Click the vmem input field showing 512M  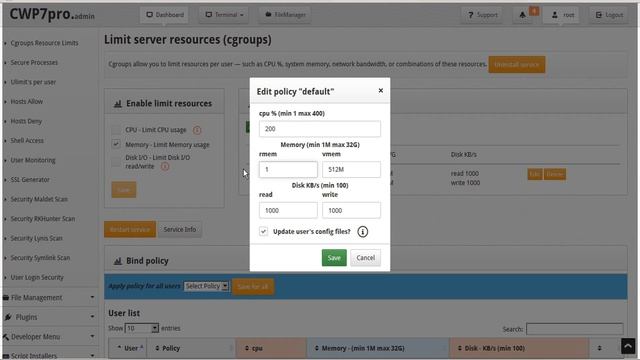(x=351, y=169)
